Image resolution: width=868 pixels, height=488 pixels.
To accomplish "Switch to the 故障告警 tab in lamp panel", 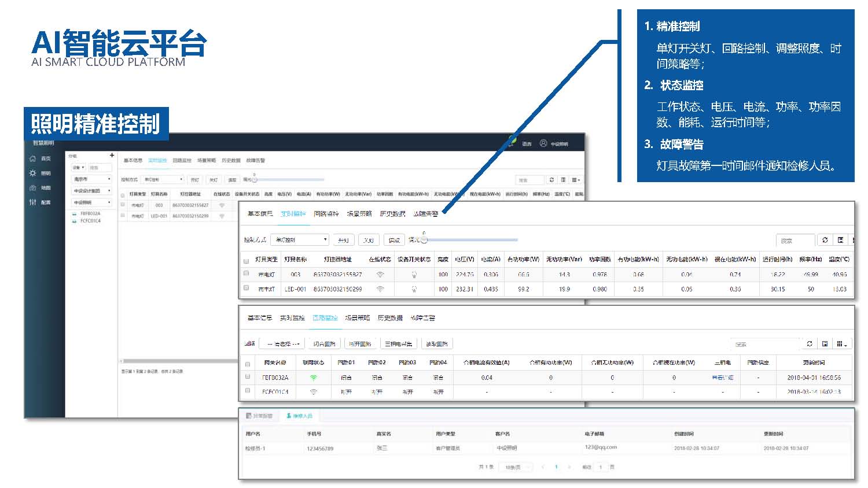I will pos(426,214).
